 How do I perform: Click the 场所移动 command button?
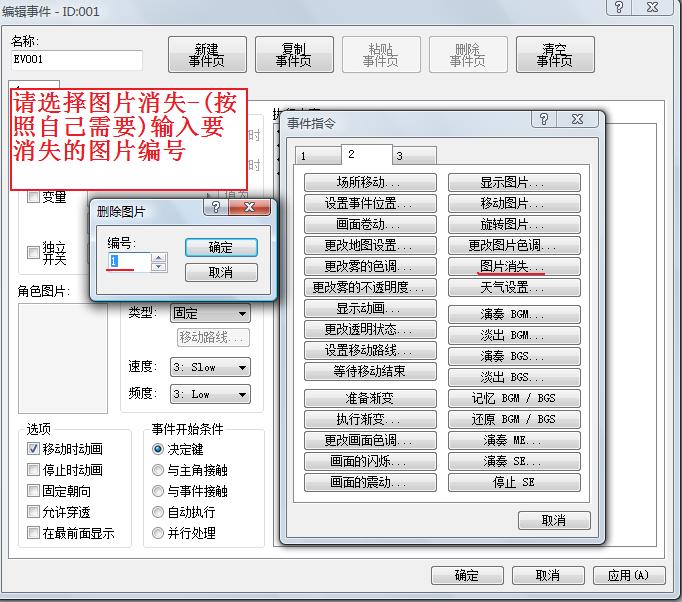pyautogui.click(x=370, y=182)
